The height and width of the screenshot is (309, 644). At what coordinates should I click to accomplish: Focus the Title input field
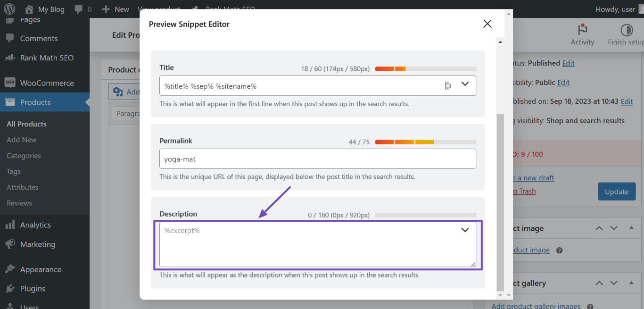pos(318,86)
